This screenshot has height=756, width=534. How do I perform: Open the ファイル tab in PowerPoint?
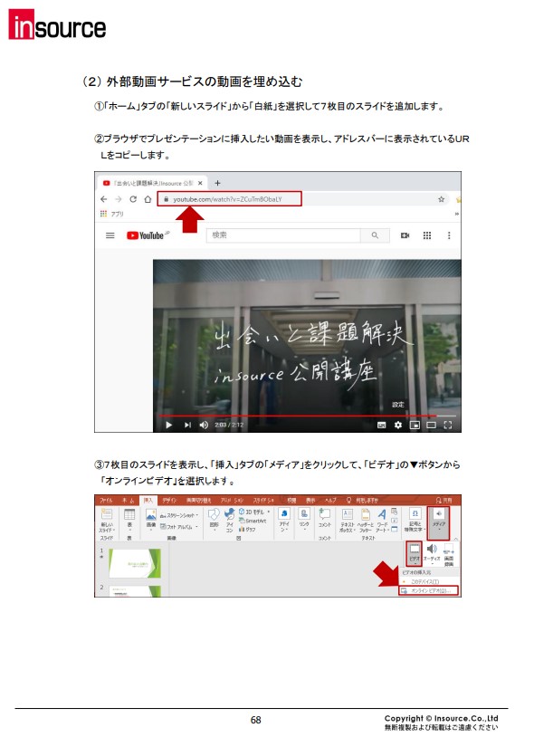pyautogui.click(x=106, y=501)
